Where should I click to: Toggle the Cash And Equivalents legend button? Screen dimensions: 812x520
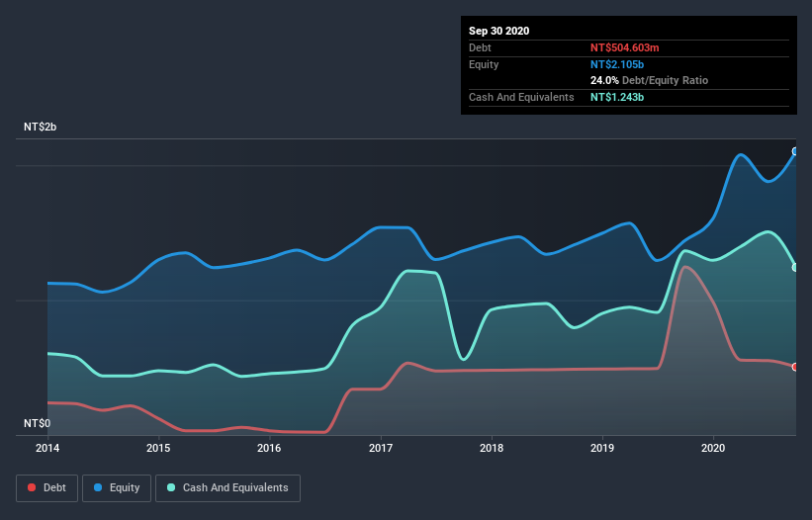[x=227, y=488]
